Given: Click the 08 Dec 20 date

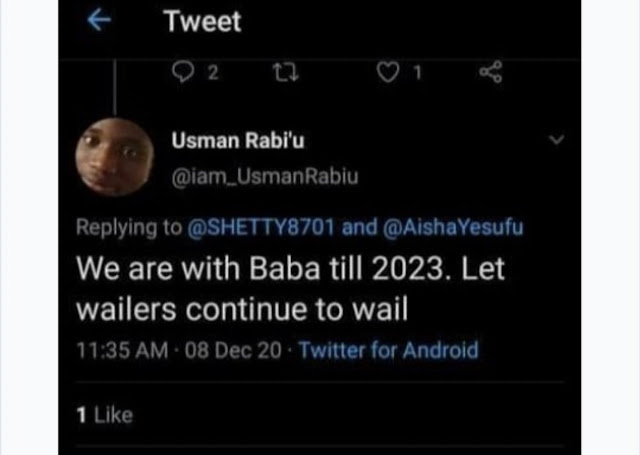Looking at the screenshot, I should [x=233, y=351].
